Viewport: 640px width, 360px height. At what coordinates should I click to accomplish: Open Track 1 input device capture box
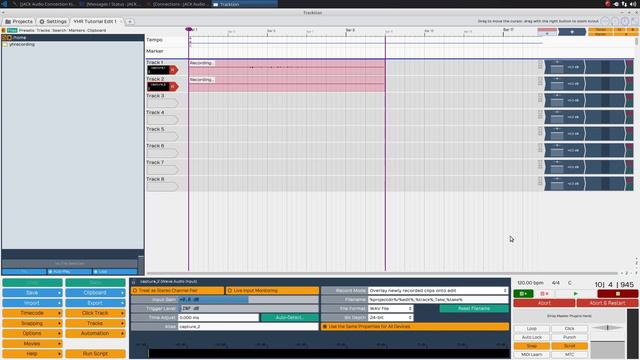coord(158,70)
